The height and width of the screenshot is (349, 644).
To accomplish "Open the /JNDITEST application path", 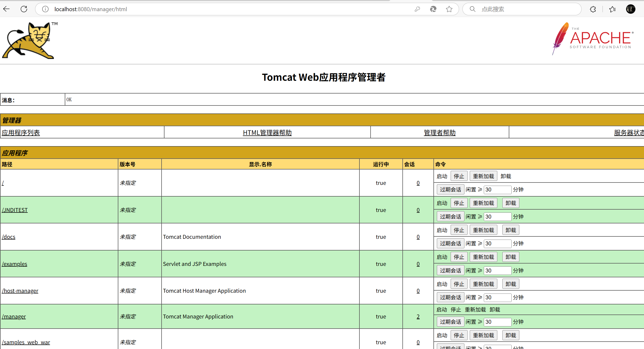I will [x=15, y=210].
